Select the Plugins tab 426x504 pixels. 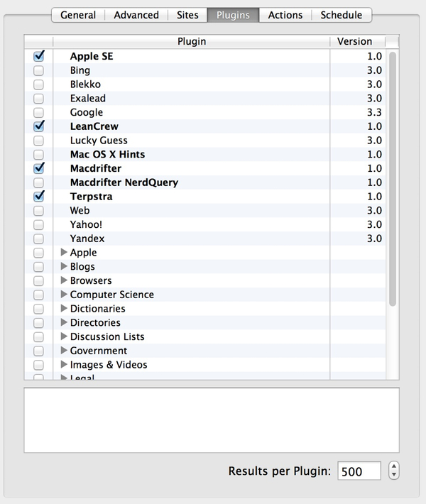tap(233, 15)
